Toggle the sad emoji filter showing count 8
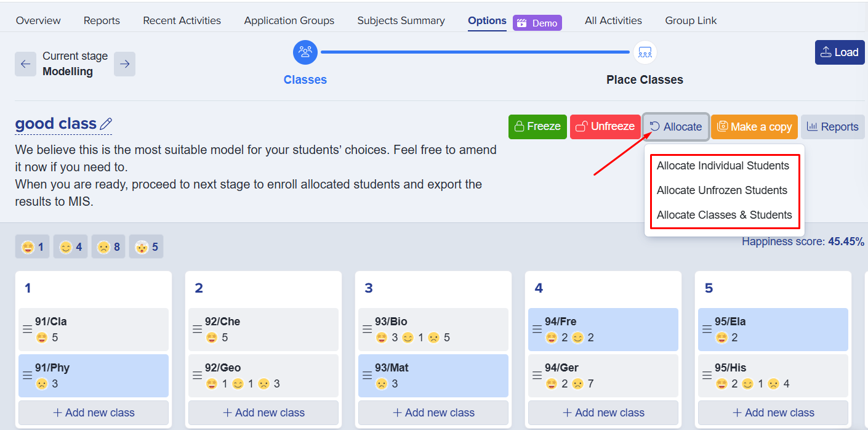 108,246
